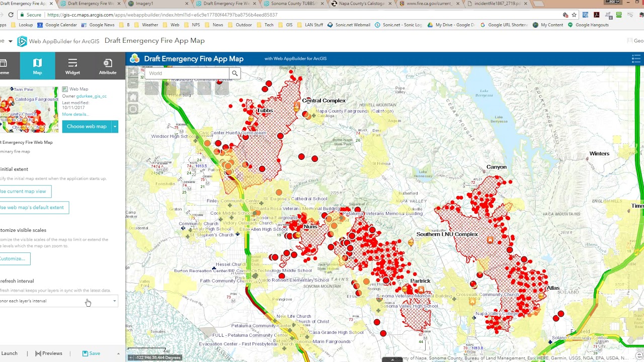Click the map search magnifier icon

pyautogui.click(x=234, y=73)
